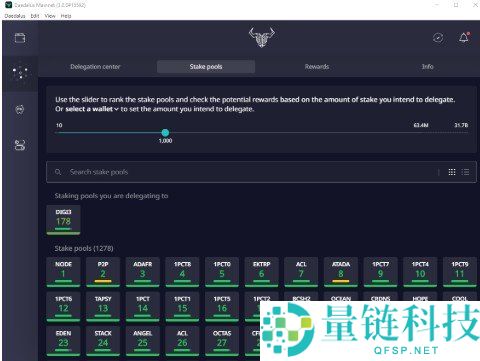The height and width of the screenshot is (361, 480).
Task: Select the NODE pool ranked 1
Action: point(63,272)
